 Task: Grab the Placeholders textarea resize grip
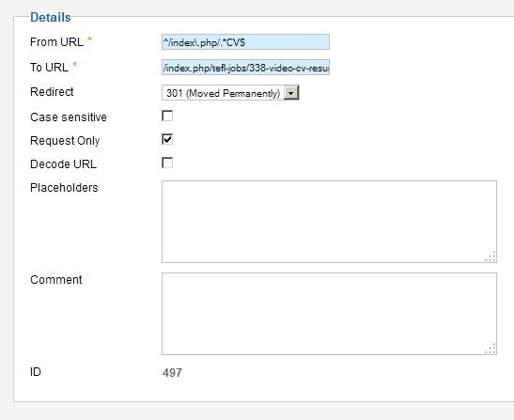tap(491, 257)
